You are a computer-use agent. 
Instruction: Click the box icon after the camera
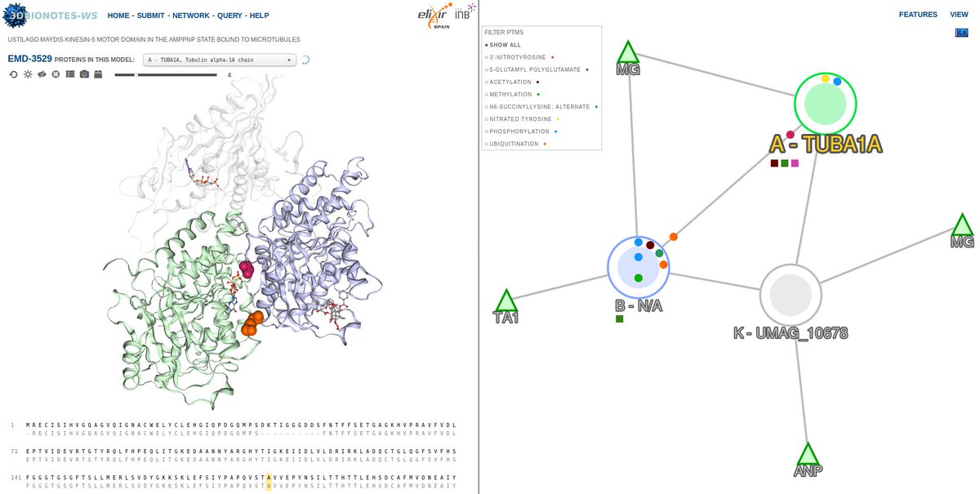click(x=98, y=74)
